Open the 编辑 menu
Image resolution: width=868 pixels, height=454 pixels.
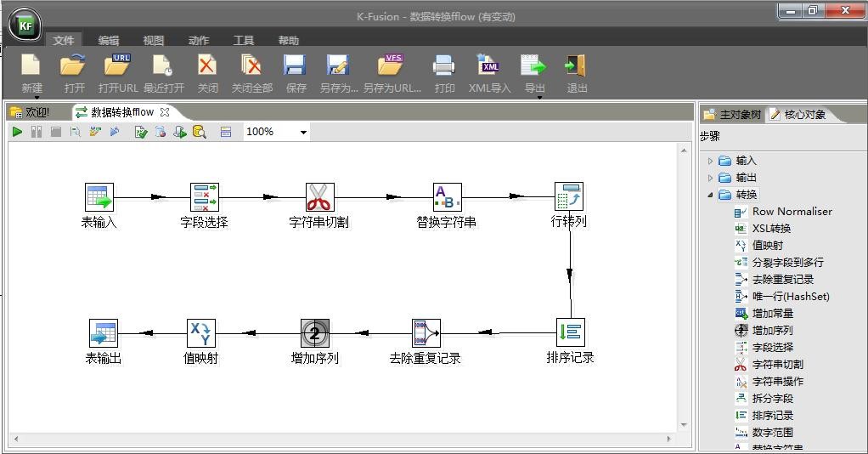(109, 41)
